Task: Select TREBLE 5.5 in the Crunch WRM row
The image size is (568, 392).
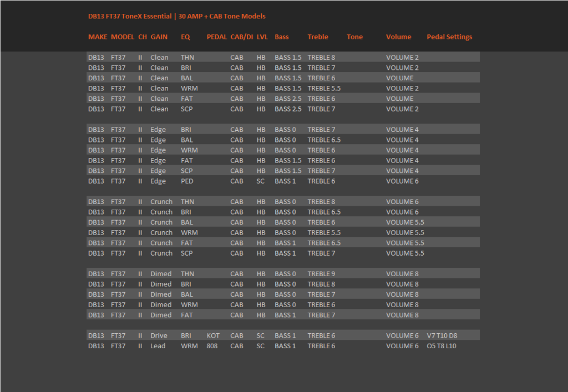Action: coord(324,233)
